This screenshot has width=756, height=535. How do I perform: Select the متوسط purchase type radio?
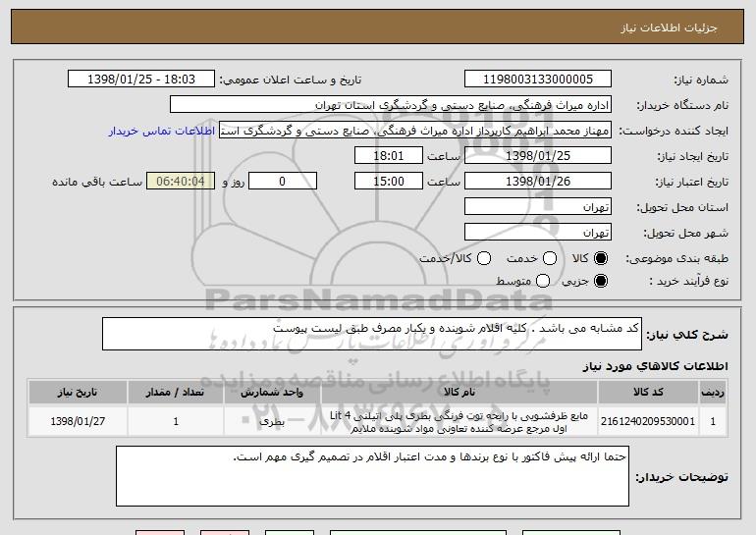pos(543,281)
